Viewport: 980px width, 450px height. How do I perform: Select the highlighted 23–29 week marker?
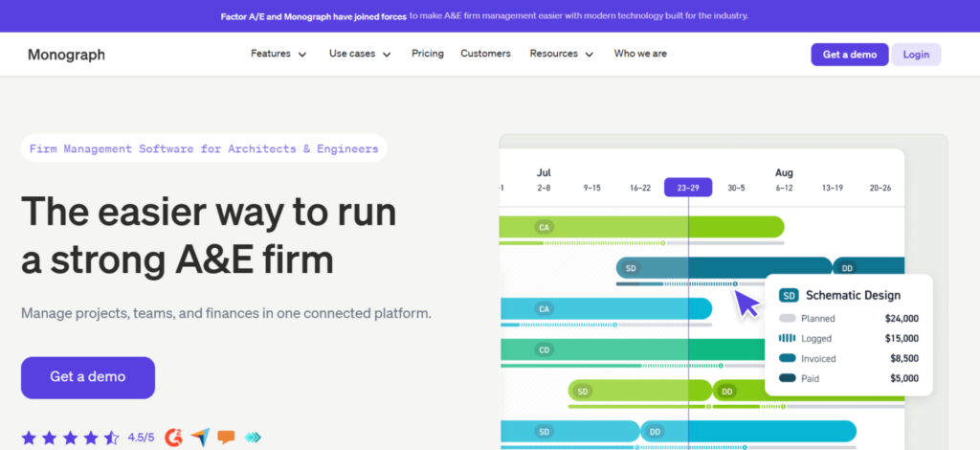[688, 188]
